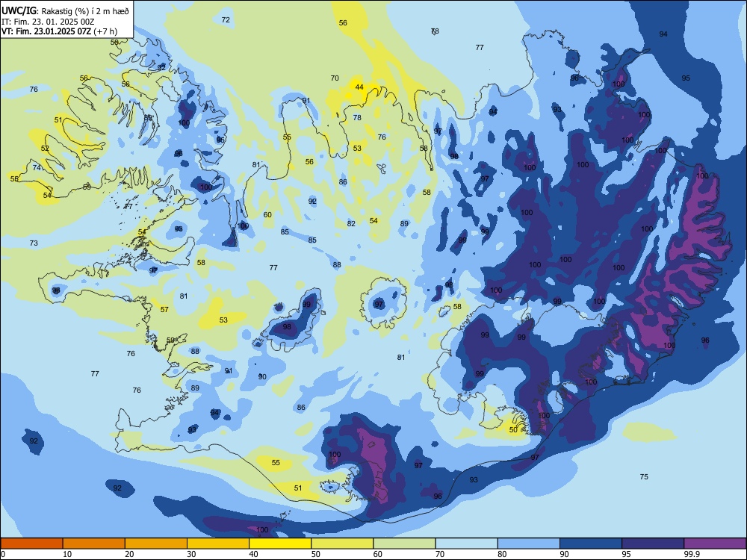Choose the dark blue 90–95 legend swatch
The width and height of the screenshot is (747, 560).
[591, 544]
